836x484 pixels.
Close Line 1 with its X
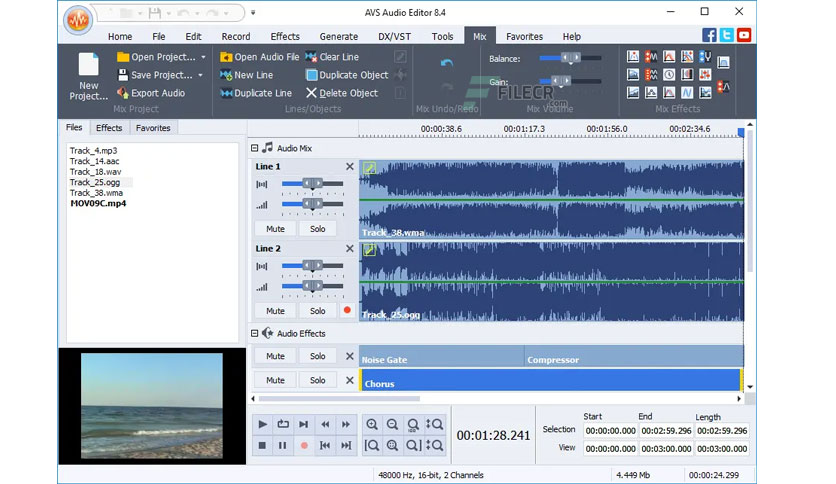[x=350, y=167]
